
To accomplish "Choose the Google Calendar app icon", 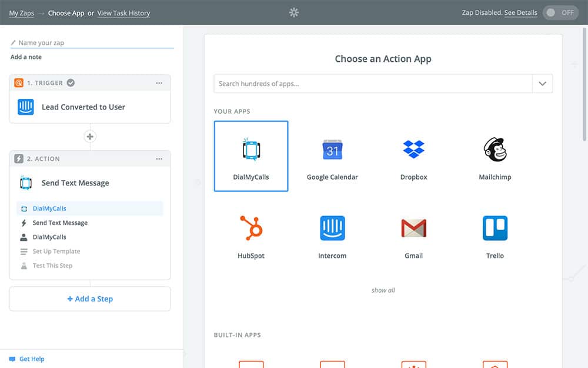I will pyautogui.click(x=332, y=150).
